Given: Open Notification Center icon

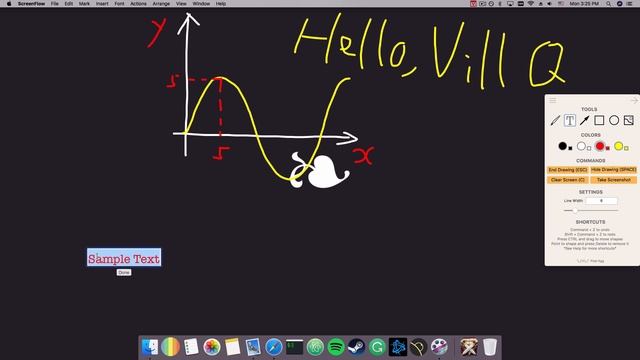Looking at the screenshot, I should 629,4.
